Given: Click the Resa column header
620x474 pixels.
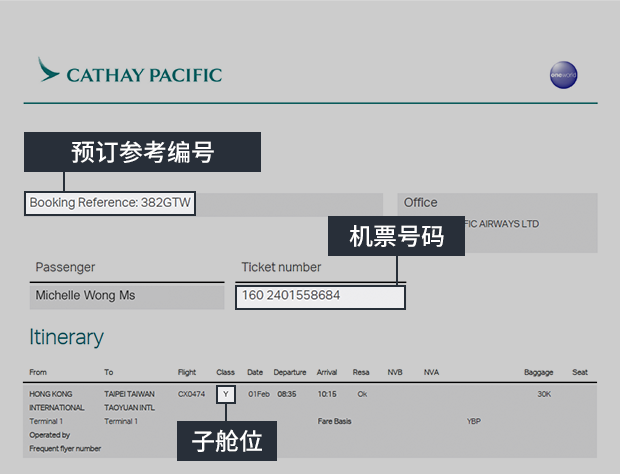Looking at the screenshot, I should (361, 372).
